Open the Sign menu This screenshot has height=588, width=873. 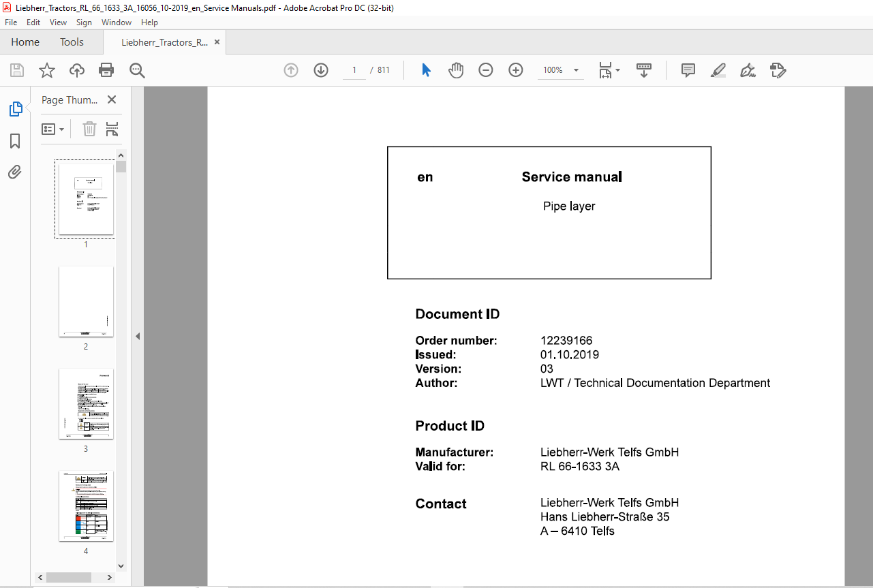point(84,22)
